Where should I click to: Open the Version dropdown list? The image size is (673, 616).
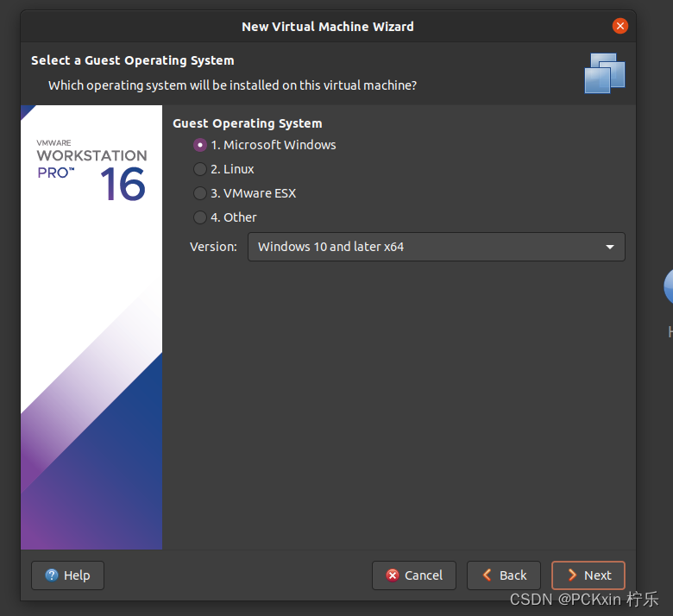pyautogui.click(x=436, y=247)
